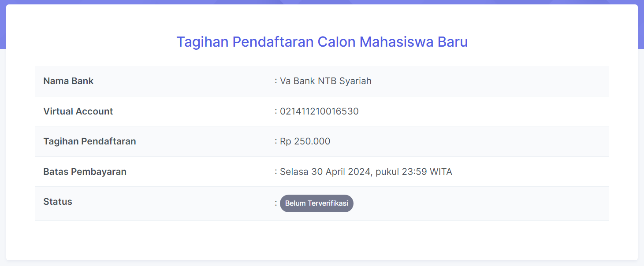Click the Status row label
Viewport: 644px width, 266px height.
pos(58,202)
